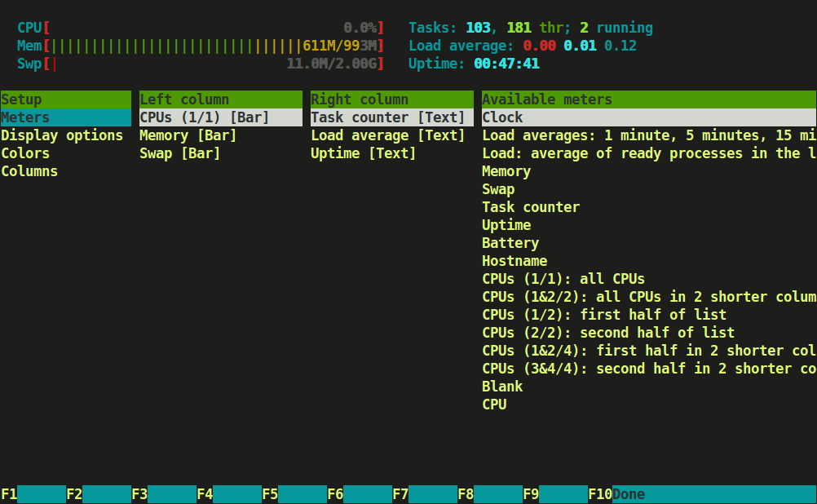The image size is (817, 504).
Task: Select Uptime [Text] in right column
Action: (x=363, y=153)
